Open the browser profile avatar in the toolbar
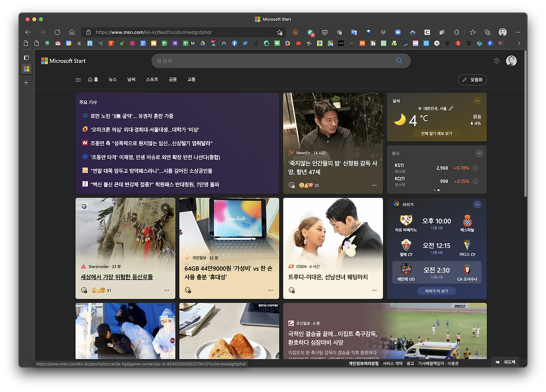Viewport: 546px width, 392px height. (503, 32)
